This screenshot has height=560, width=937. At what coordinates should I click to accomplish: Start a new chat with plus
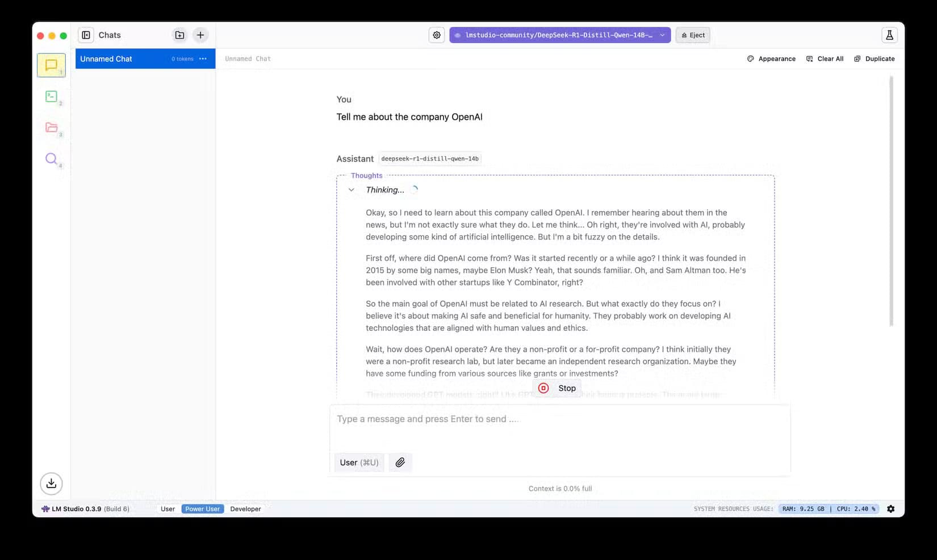tap(200, 35)
